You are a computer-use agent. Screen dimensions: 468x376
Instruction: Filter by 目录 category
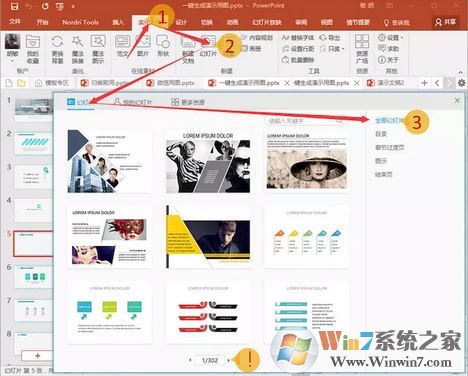click(x=381, y=134)
